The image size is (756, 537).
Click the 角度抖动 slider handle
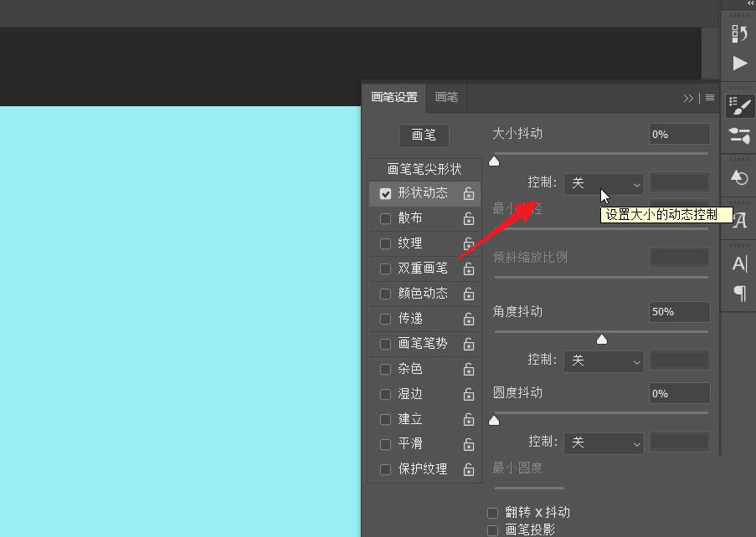602,340
